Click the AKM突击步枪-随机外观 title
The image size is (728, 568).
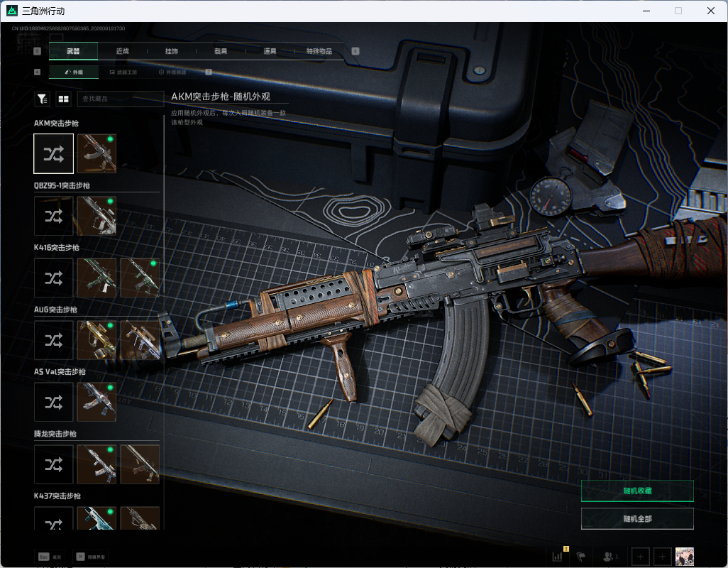[221, 97]
